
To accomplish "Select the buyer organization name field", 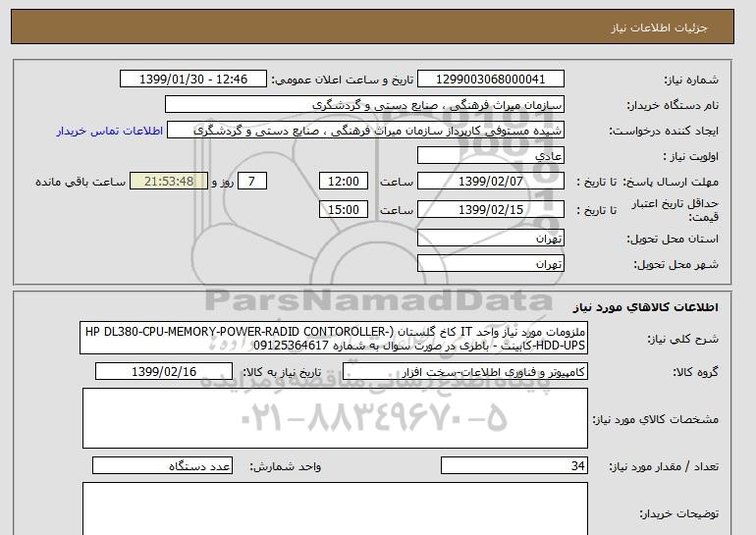I will click(364, 105).
